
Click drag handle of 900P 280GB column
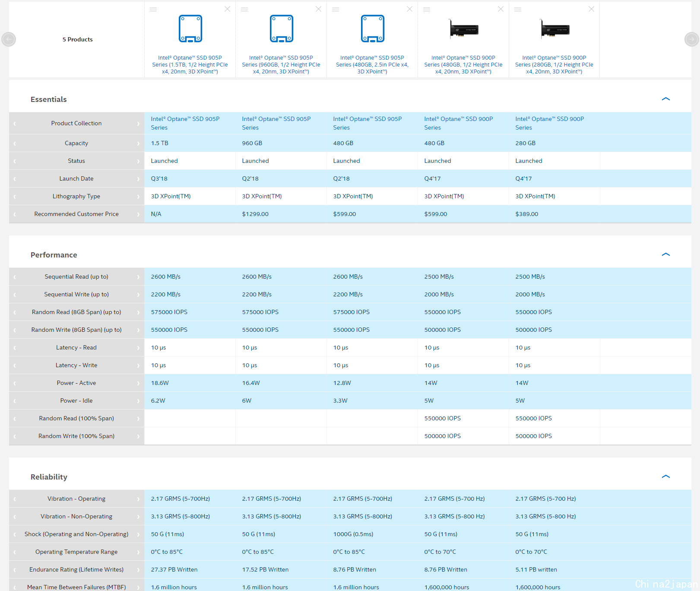(x=518, y=10)
